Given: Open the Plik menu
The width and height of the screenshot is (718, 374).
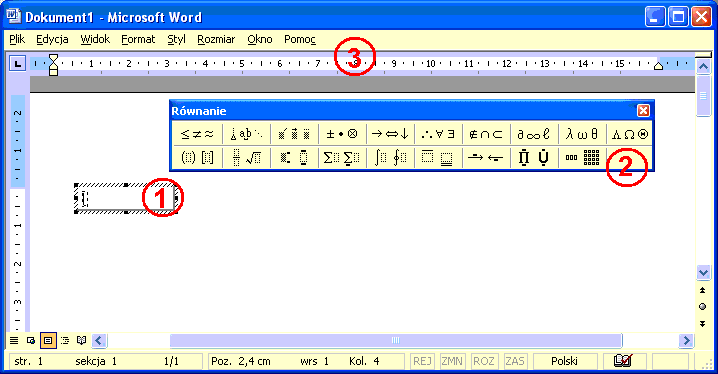Looking at the screenshot, I should [x=17, y=39].
